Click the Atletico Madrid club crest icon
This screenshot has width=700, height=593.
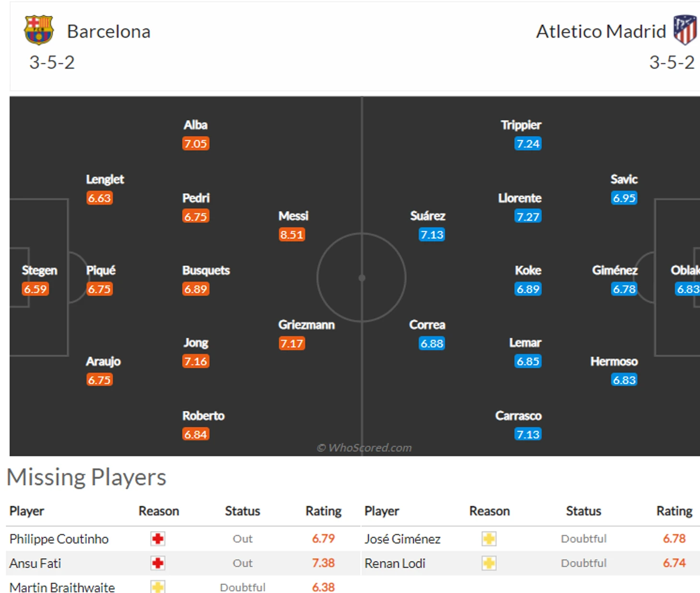pyautogui.click(x=685, y=30)
